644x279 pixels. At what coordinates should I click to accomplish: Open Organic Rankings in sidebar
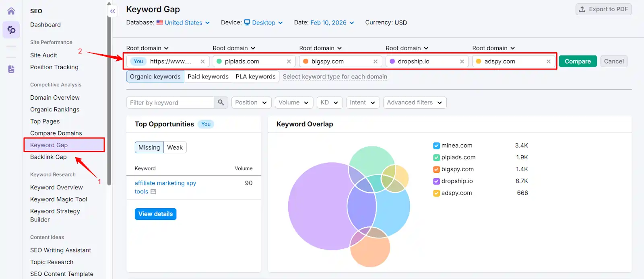[x=55, y=109]
